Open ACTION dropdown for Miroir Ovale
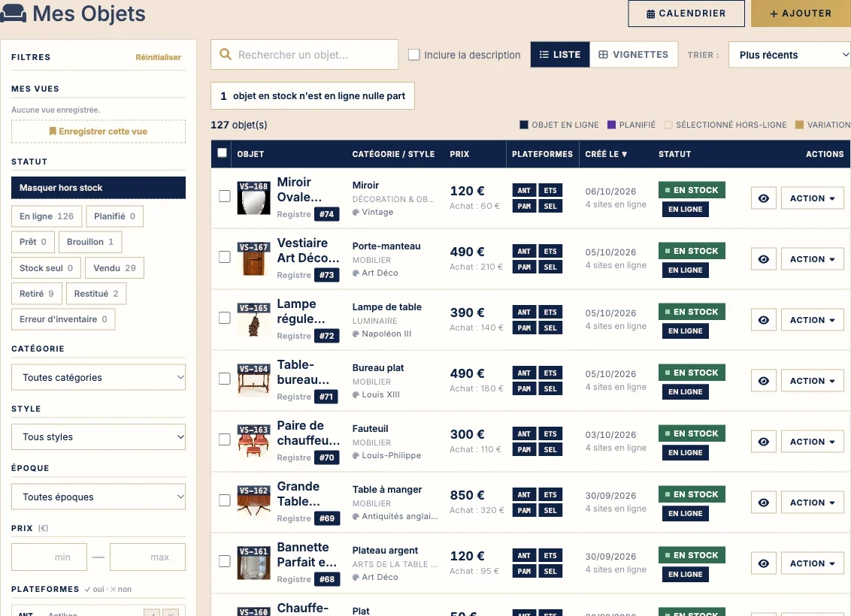 tap(812, 198)
